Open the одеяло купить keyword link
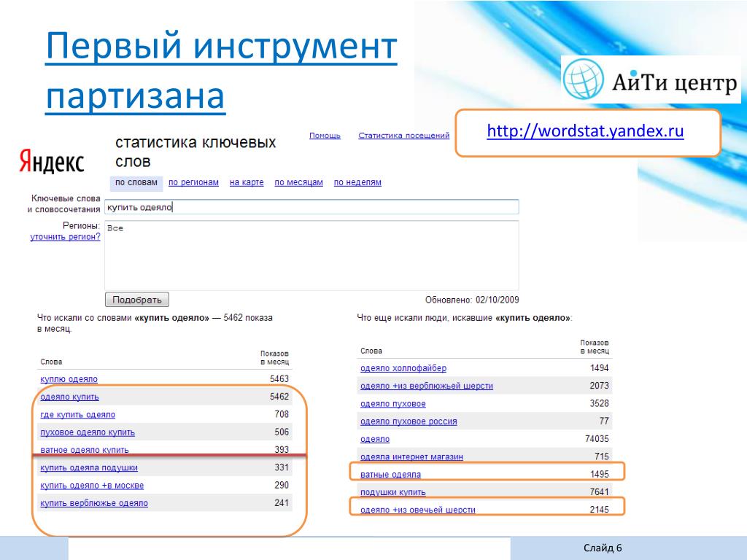 click(x=69, y=397)
